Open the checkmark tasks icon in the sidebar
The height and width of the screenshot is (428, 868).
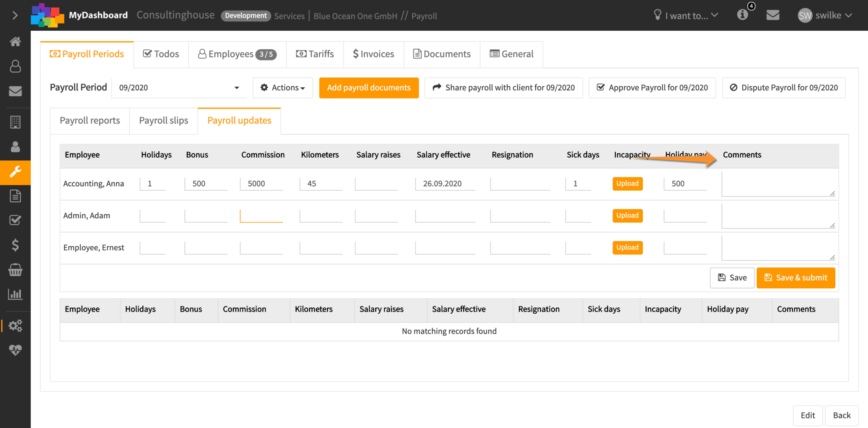tap(15, 220)
